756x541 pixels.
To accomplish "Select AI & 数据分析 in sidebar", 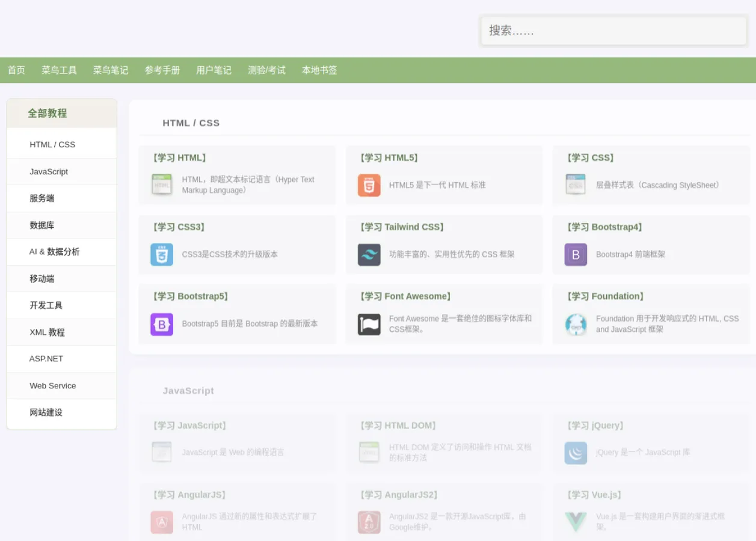I will tap(61, 252).
